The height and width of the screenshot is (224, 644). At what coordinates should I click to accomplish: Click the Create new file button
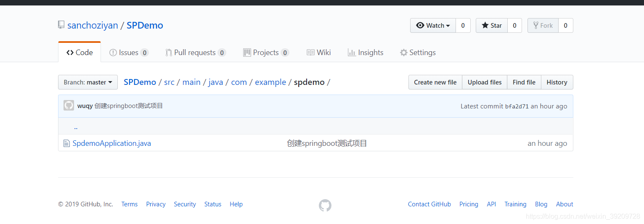[435, 82]
